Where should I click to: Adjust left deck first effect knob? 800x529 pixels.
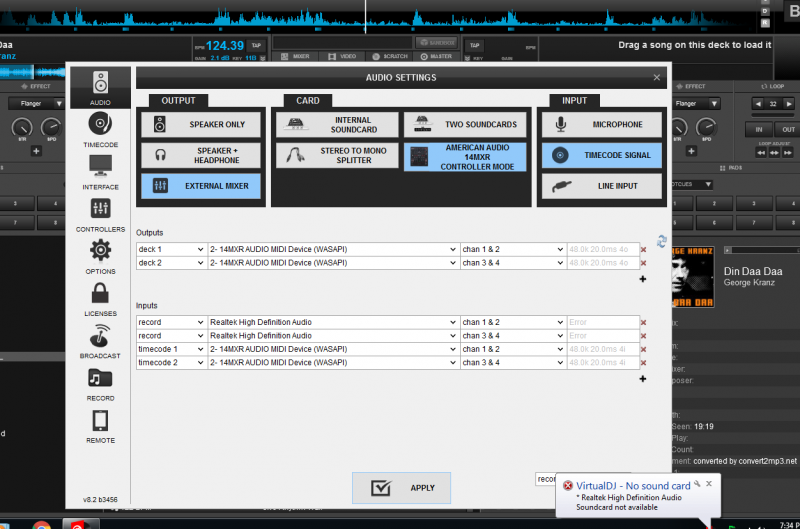(21, 128)
